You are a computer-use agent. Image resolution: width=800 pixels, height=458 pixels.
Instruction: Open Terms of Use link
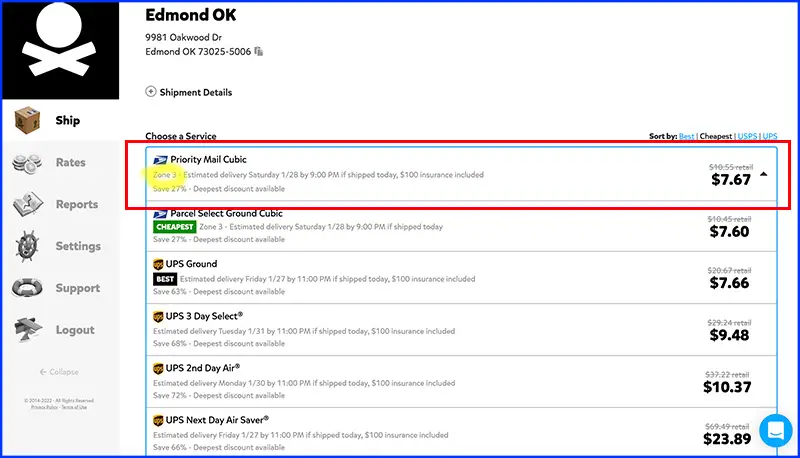point(74,407)
